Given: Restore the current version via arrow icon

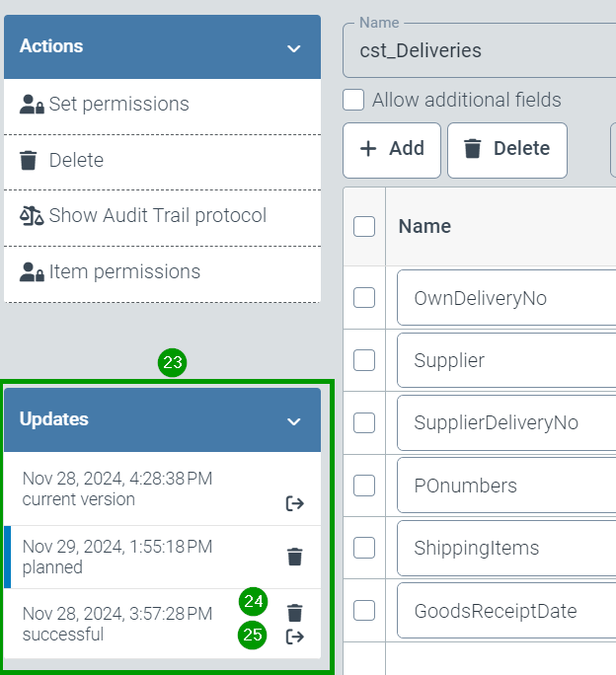Looking at the screenshot, I should point(294,503).
